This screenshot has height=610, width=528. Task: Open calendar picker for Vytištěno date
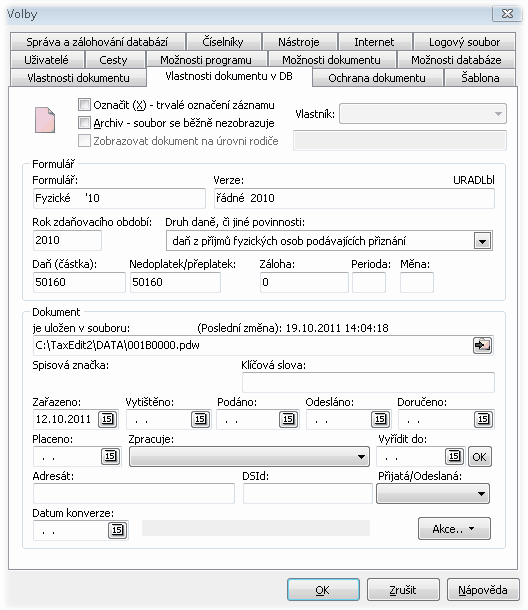[x=200, y=419]
